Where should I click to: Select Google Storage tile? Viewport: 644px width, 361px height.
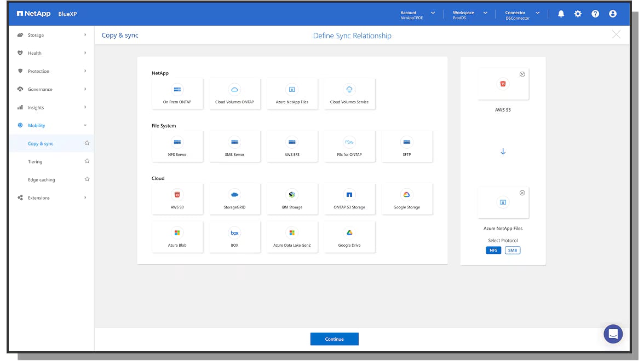click(x=406, y=199)
